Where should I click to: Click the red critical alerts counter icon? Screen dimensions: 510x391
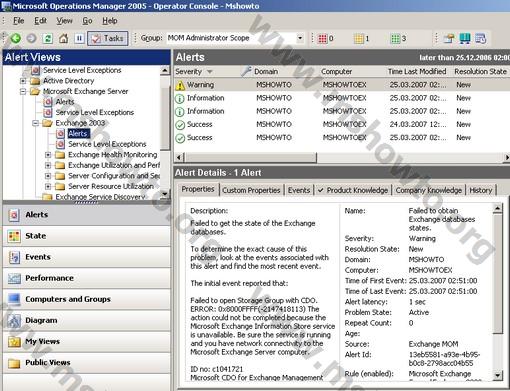click(x=322, y=39)
